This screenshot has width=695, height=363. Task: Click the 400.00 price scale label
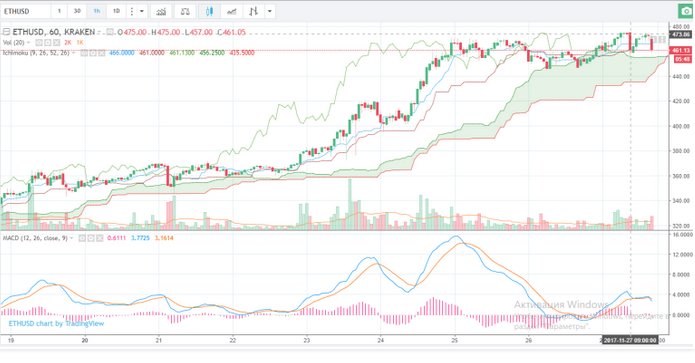(x=681, y=126)
